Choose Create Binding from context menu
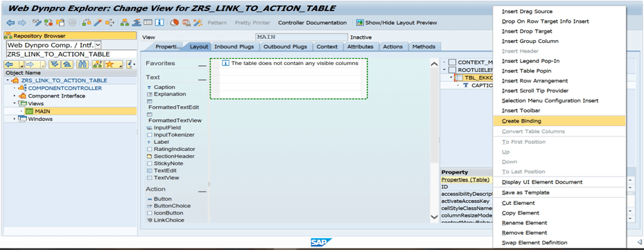The height and width of the screenshot is (252, 644). (x=559, y=121)
